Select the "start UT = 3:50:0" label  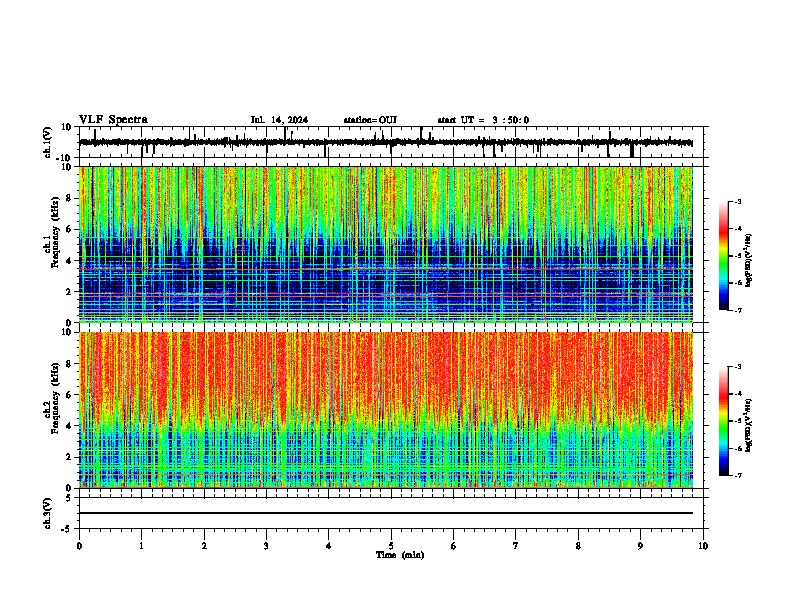(483, 120)
